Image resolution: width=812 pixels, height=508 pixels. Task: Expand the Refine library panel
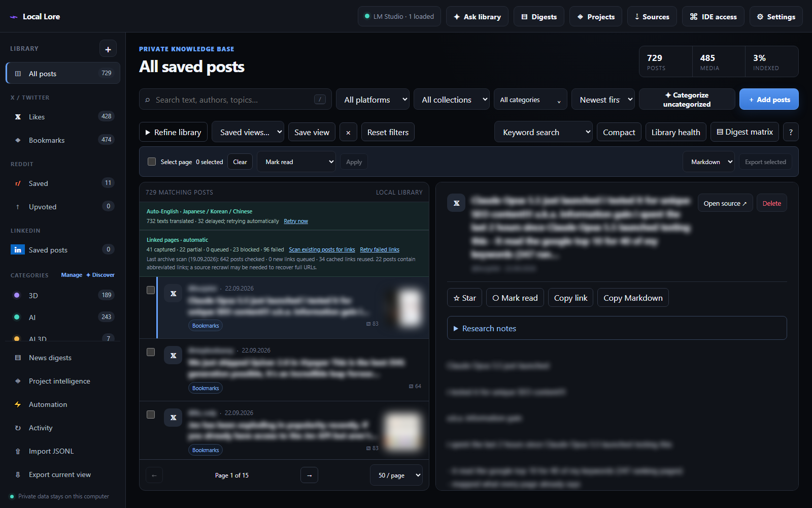pyautogui.click(x=173, y=132)
